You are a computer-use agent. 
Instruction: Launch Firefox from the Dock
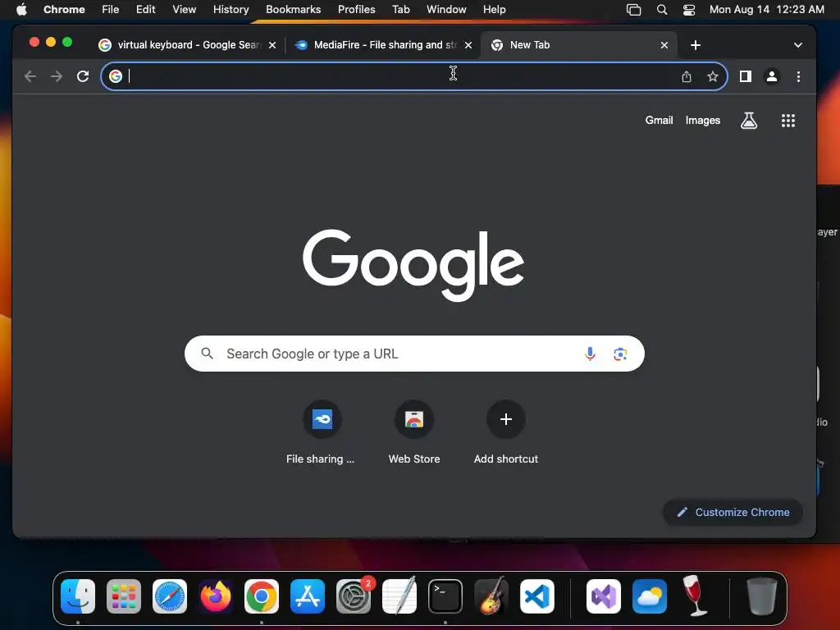[216, 596]
